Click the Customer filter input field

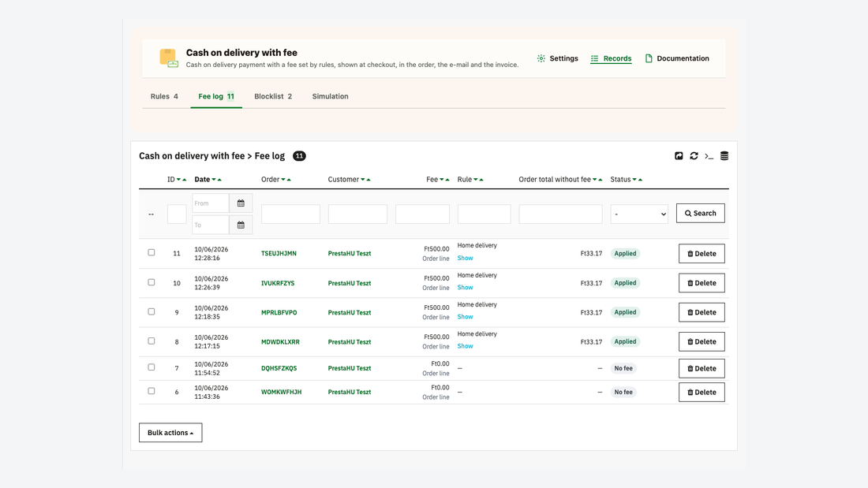[x=357, y=214]
